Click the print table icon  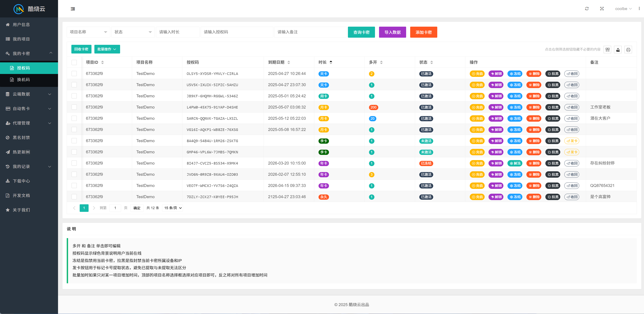[x=628, y=49]
